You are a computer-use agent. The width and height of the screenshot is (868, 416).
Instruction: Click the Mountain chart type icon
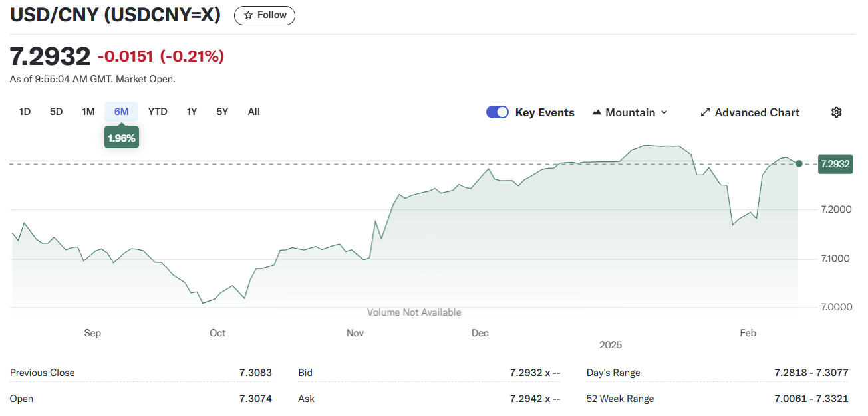pyautogui.click(x=597, y=112)
